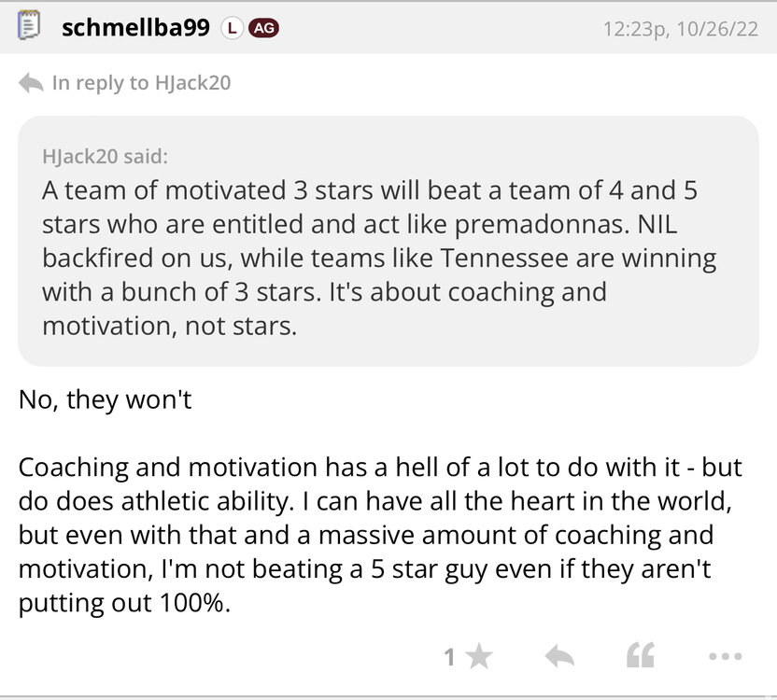The width and height of the screenshot is (777, 700).
Task: Quote this post with the quotation-mark icon
Action: point(639,657)
